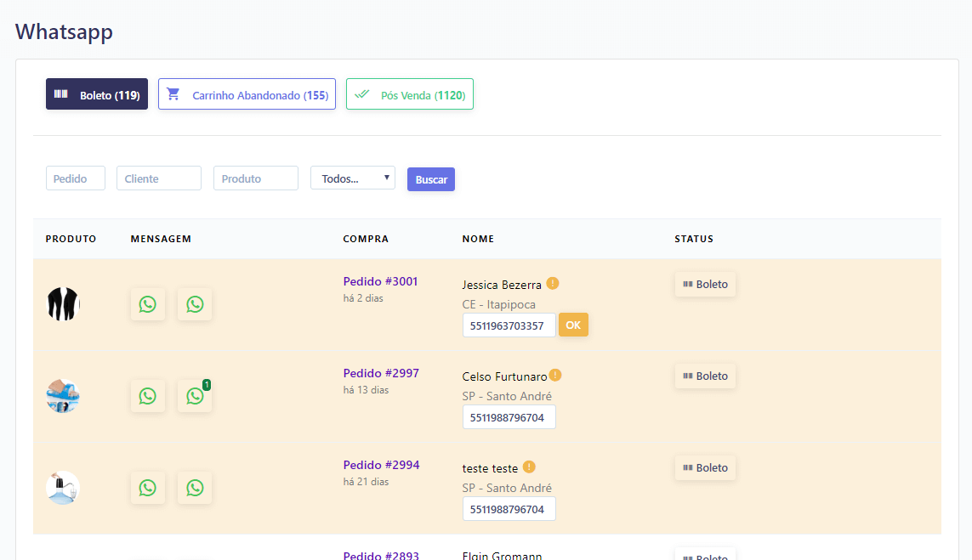
Task: Open the Boleto (119) tab
Action: (97, 94)
